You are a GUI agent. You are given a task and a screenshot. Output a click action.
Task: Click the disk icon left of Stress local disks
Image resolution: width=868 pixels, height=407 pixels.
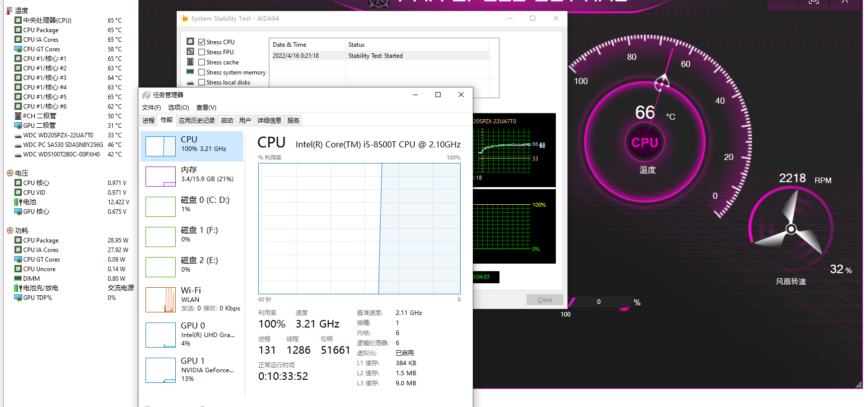tap(190, 82)
